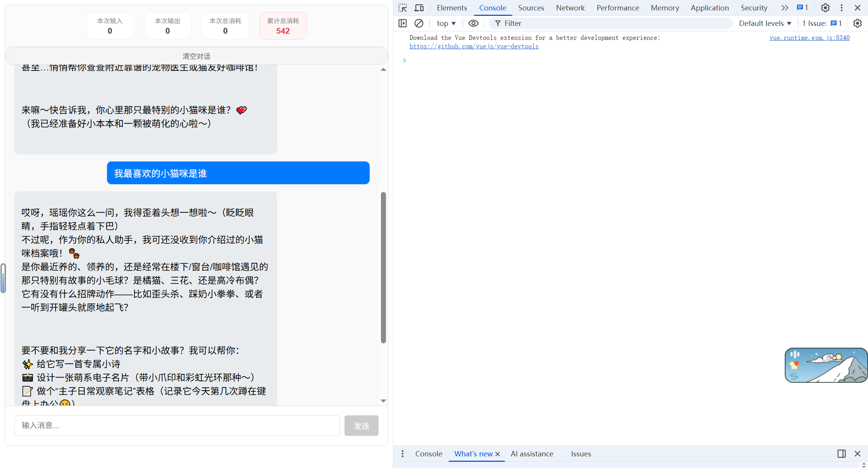Click the 本次输出 stat card

point(168,26)
